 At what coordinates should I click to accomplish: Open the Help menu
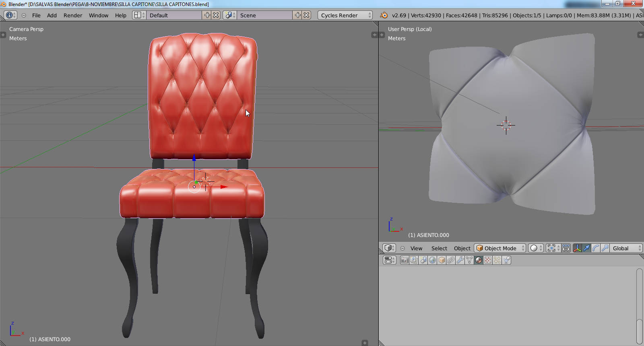(121, 15)
